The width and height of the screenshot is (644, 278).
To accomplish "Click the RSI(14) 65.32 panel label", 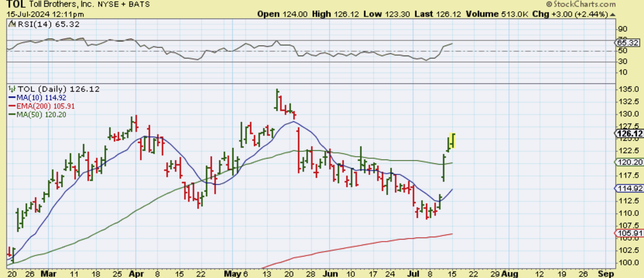I will pos(49,24).
